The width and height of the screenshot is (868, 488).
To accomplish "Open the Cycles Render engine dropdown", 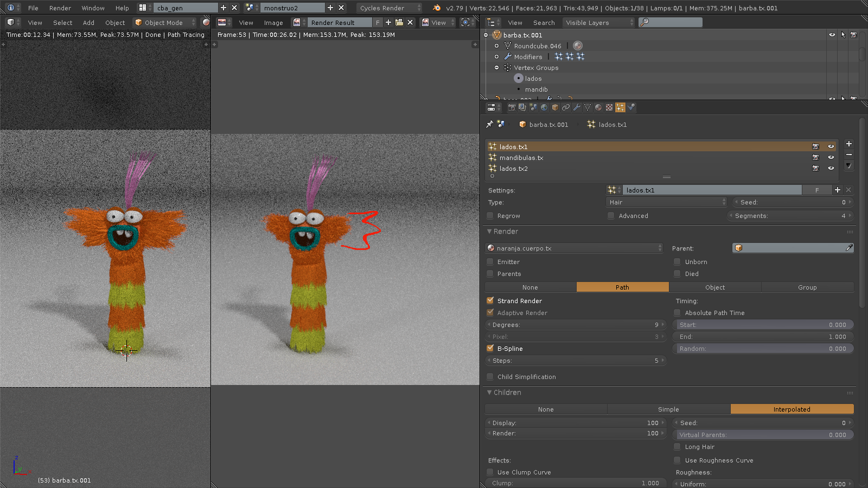I will point(390,8).
